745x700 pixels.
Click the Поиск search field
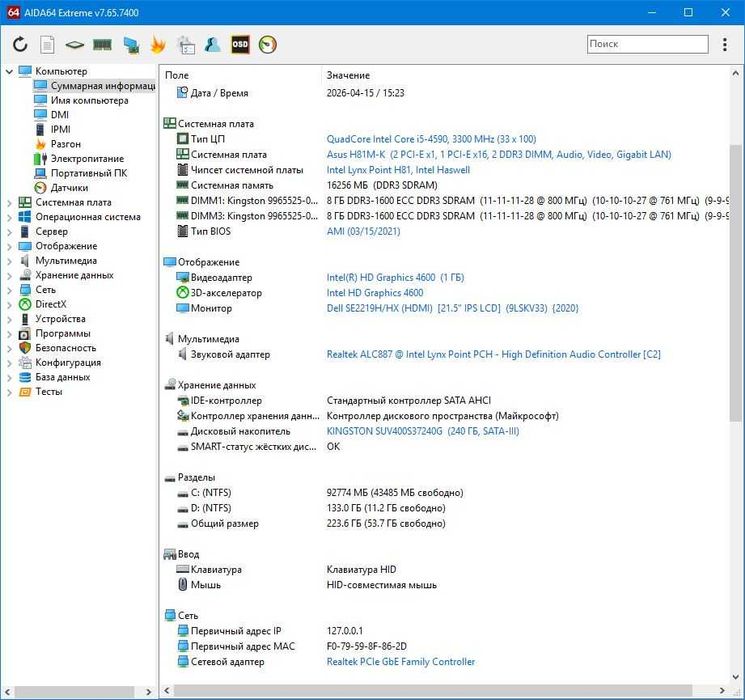click(648, 44)
